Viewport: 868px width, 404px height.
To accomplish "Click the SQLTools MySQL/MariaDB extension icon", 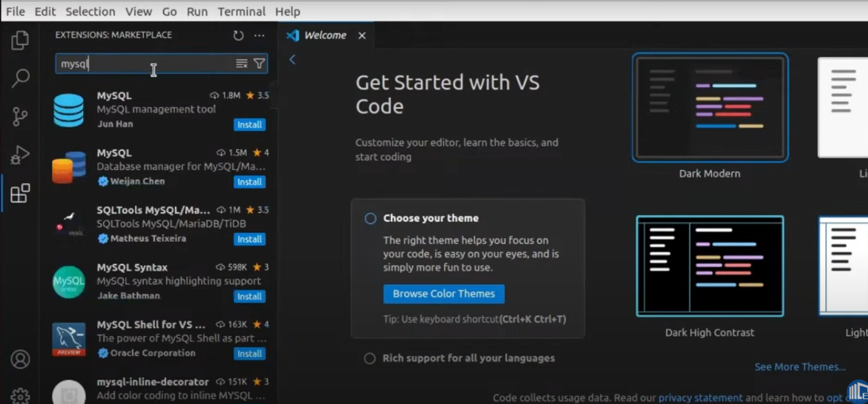I will [x=69, y=224].
